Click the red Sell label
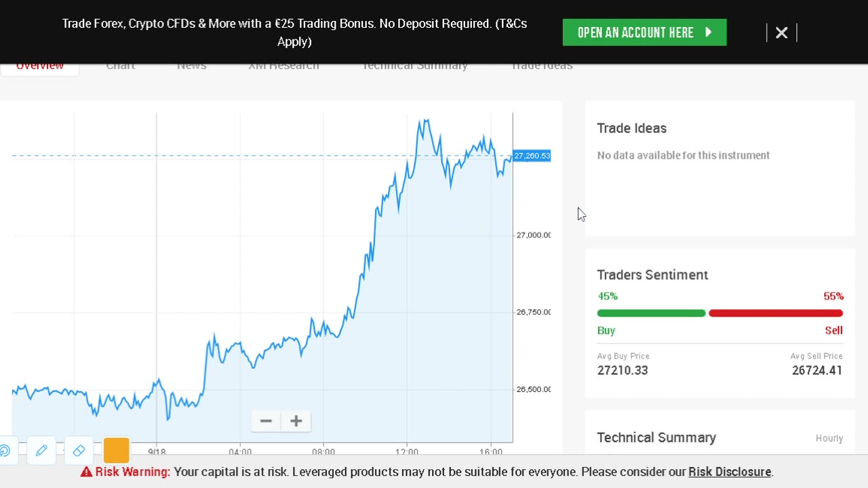Viewport: 868px width, 488px height. click(834, 331)
